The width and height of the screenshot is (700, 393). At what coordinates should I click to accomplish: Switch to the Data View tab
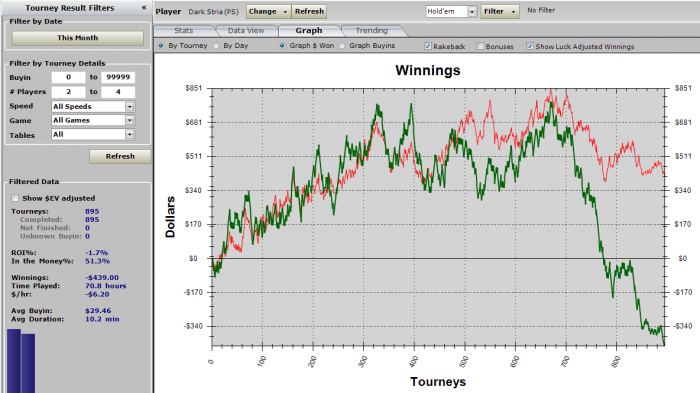click(x=246, y=30)
